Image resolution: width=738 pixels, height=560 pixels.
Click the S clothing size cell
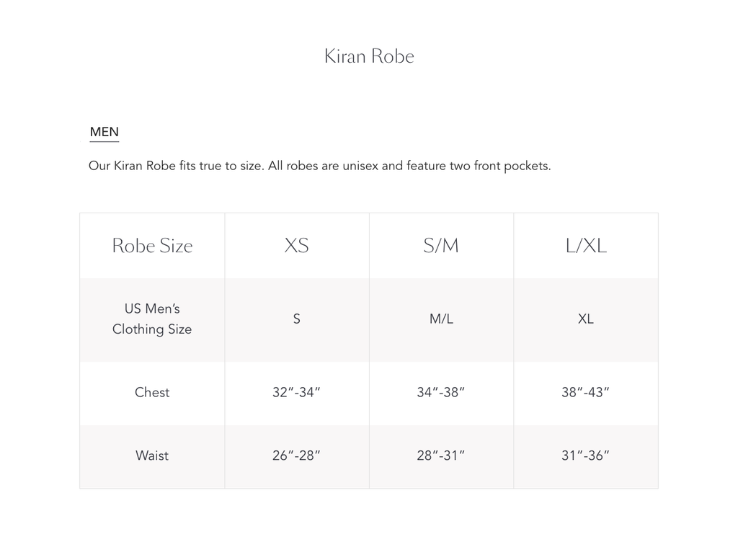click(x=296, y=319)
